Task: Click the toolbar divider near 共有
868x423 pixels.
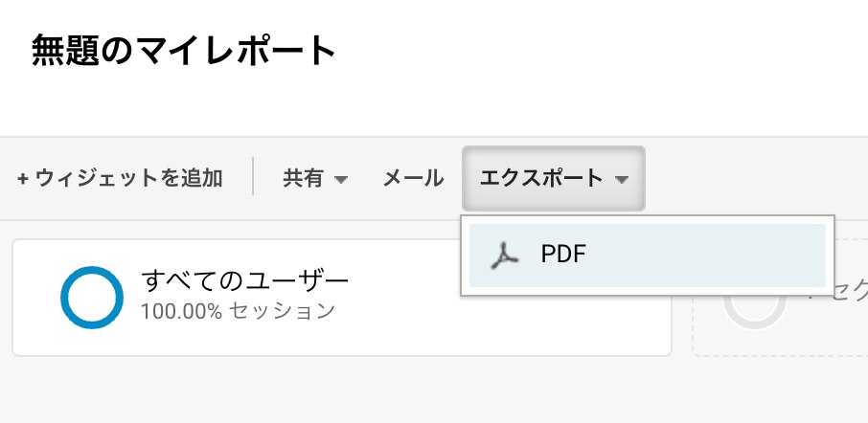Action: coord(253,176)
